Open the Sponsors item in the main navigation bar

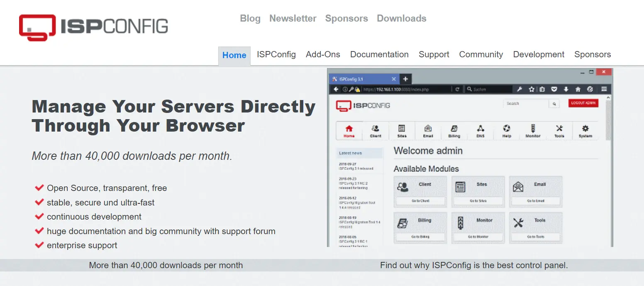pyautogui.click(x=593, y=54)
